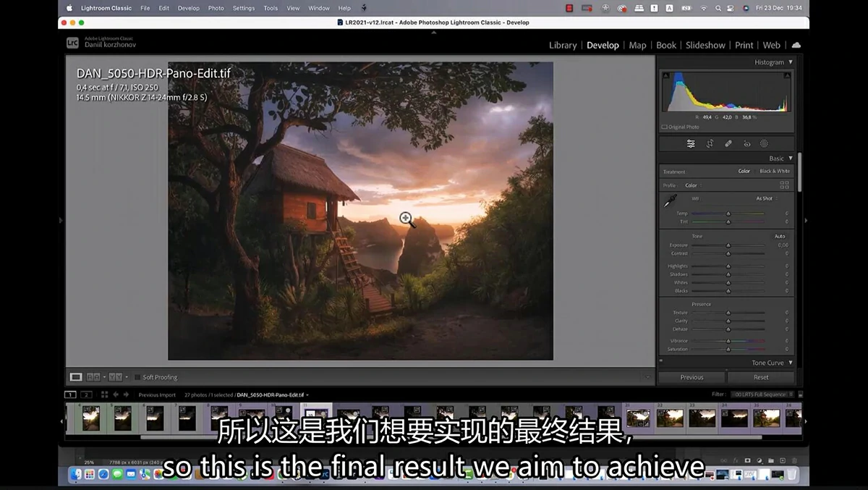Pick the White Balance eyedropper

(x=671, y=201)
